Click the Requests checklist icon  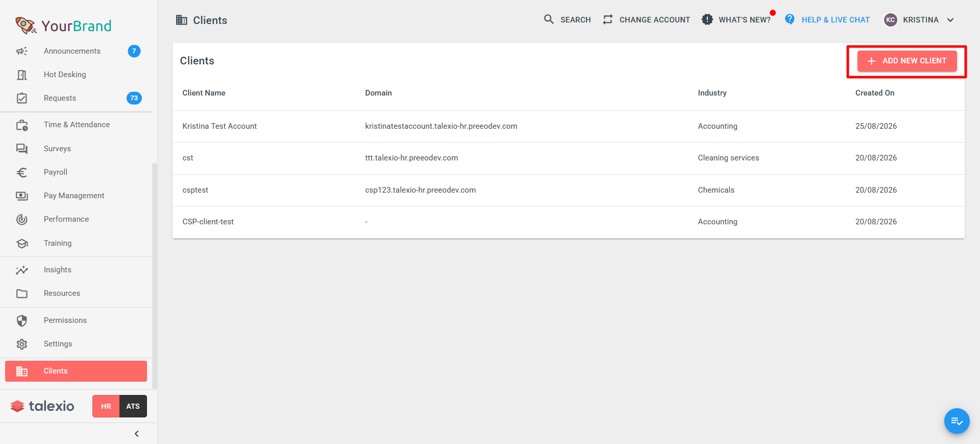click(x=22, y=98)
